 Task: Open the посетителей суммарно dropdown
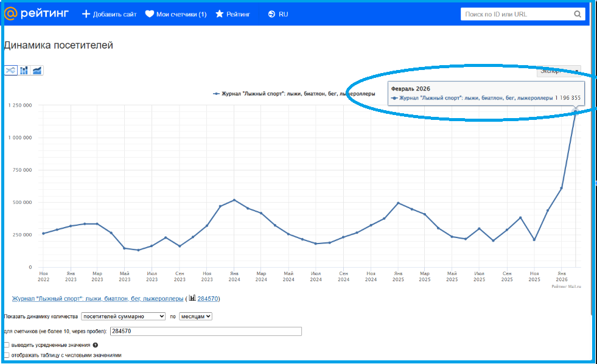click(x=124, y=317)
